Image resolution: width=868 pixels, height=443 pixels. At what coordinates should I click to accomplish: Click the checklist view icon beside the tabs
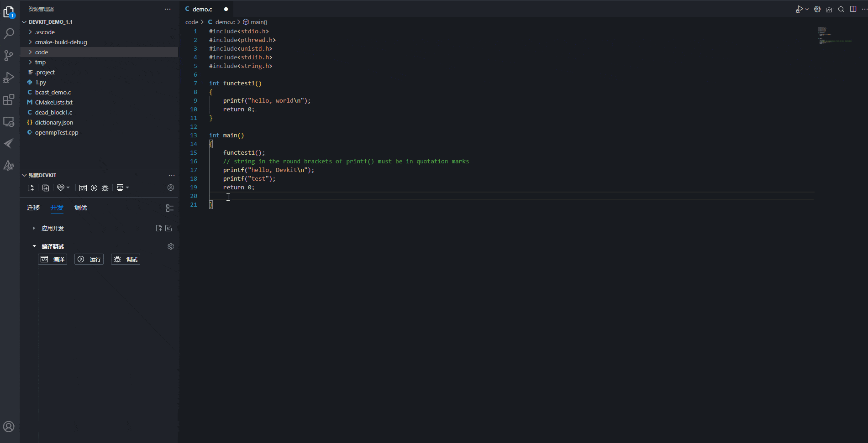170,208
